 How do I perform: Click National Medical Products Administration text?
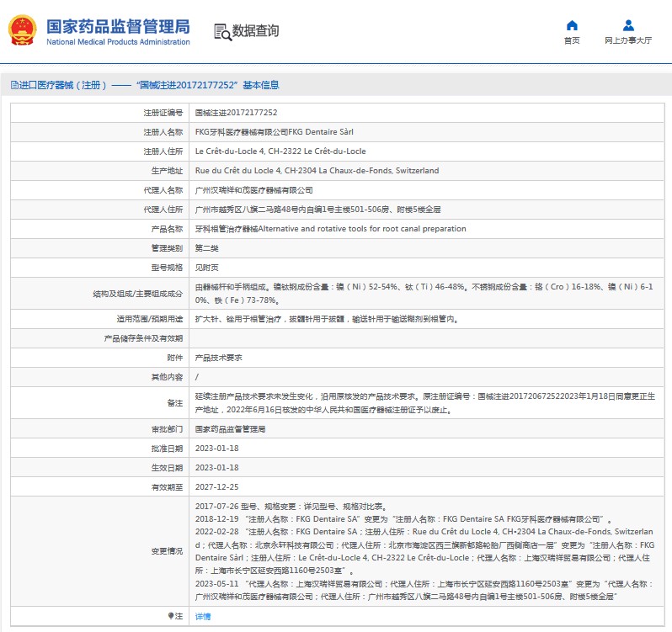[x=118, y=42]
